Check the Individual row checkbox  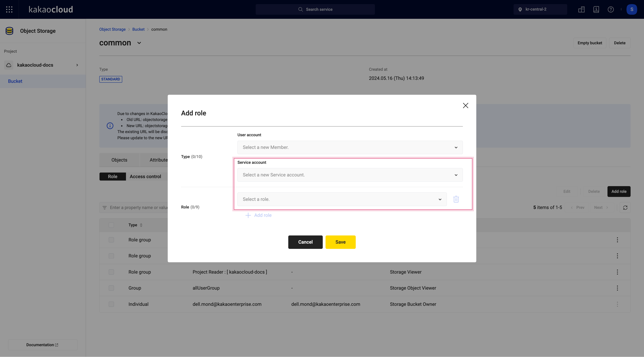click(111, 304)
